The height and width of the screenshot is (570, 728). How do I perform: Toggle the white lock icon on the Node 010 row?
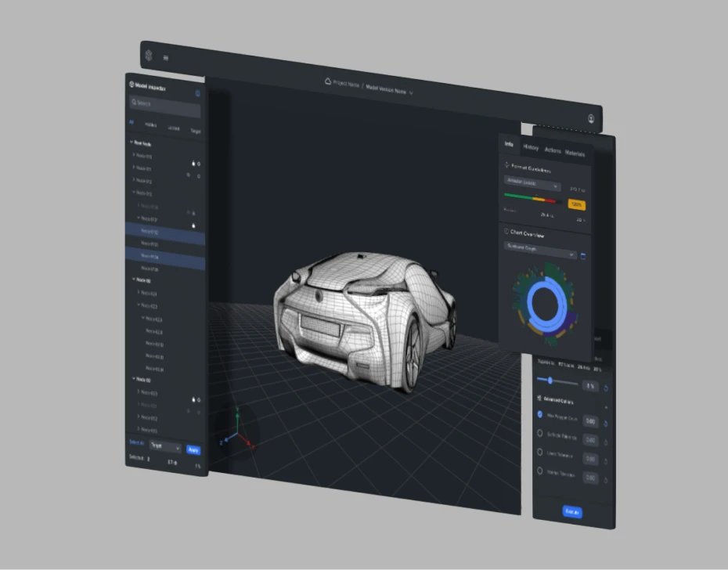[x=193, y=163]
